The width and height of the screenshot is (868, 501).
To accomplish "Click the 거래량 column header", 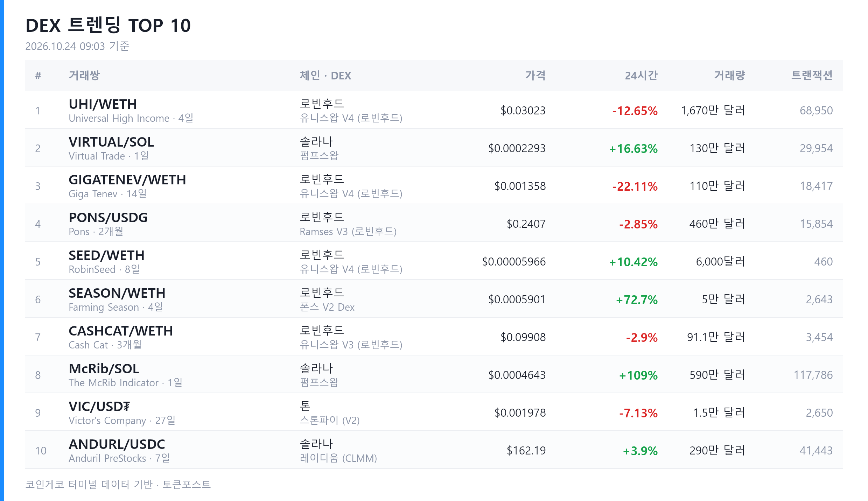I will (729, 76).
